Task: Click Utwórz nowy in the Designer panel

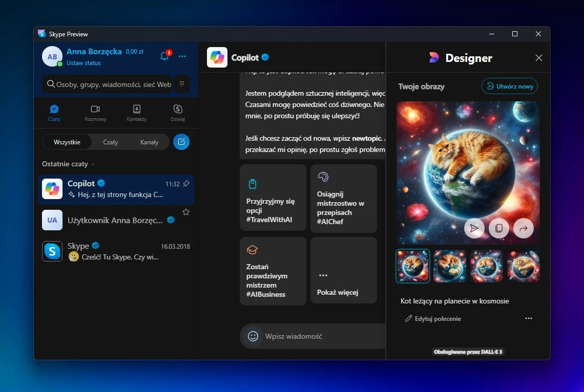Action: [x=509, y=86]
